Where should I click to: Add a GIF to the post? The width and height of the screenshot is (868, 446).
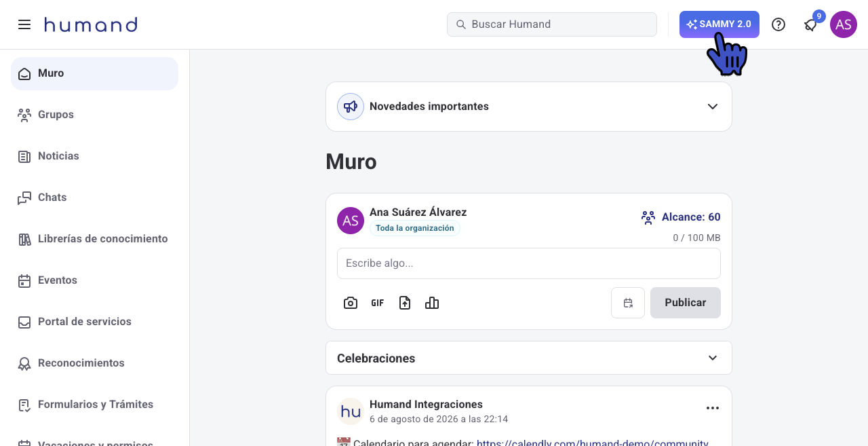point(378,303)
